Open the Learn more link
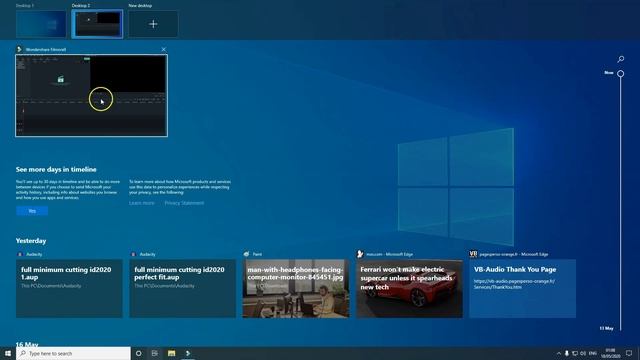Image resolution: width=640 pixels, height=360 pixels. pyautogui.click(x=142, y=203)
